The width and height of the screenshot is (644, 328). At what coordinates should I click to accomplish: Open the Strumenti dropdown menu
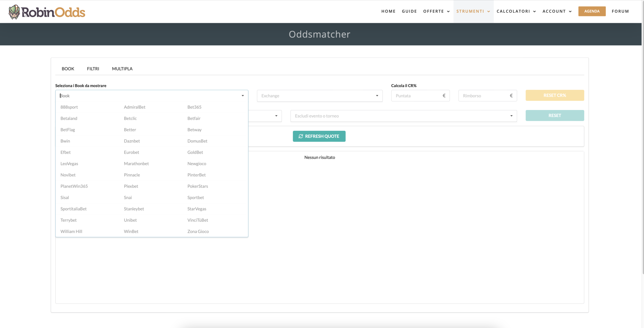point(473,11)
